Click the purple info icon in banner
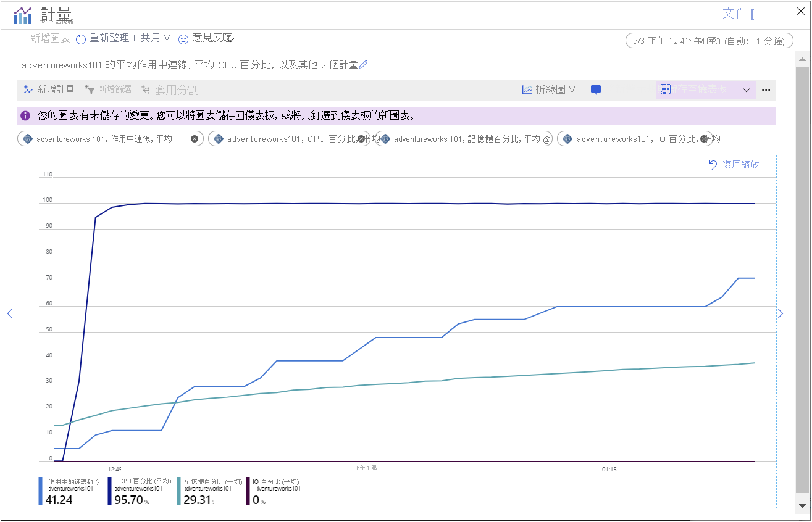The image size is (812, 522). pos(25,115)
